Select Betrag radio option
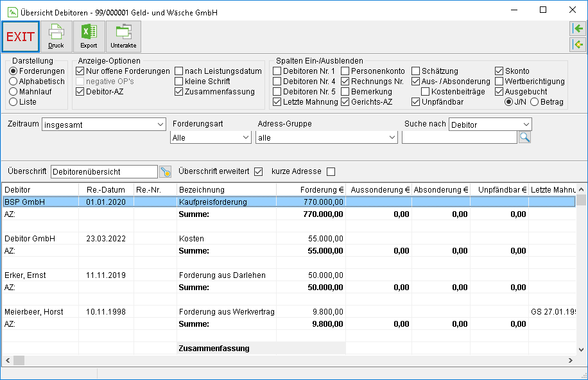Image resolution: width=588 pixels, height=380 pixels. (535, 101)
